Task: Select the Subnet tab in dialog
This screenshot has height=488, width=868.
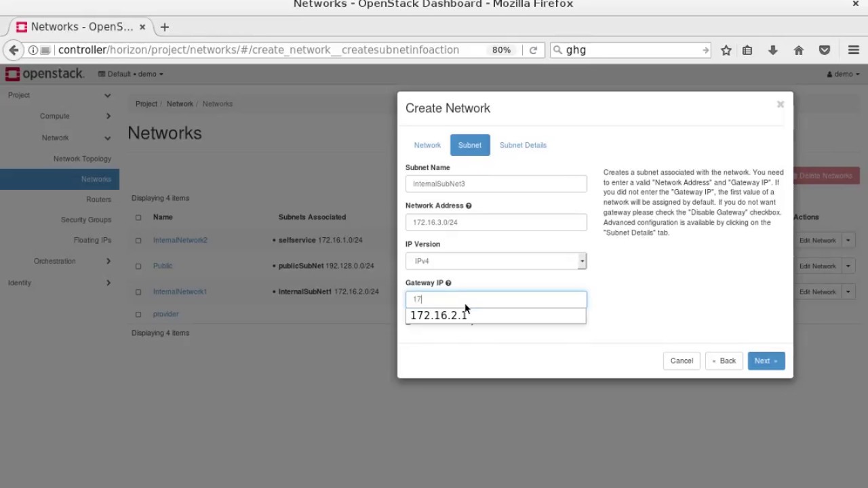Action: (470, 145)
